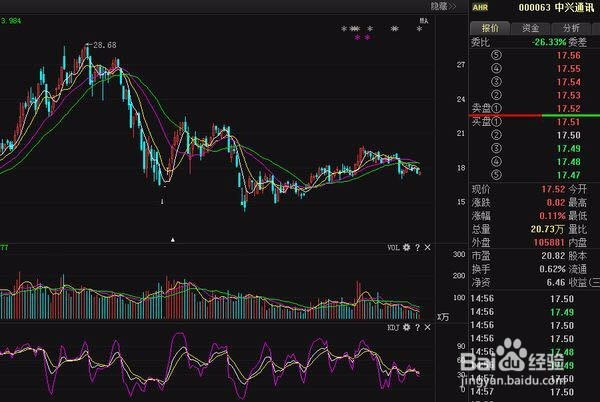Open KDJ indicator settings gear
Screen dimensions: 600x402
(406, 327)
